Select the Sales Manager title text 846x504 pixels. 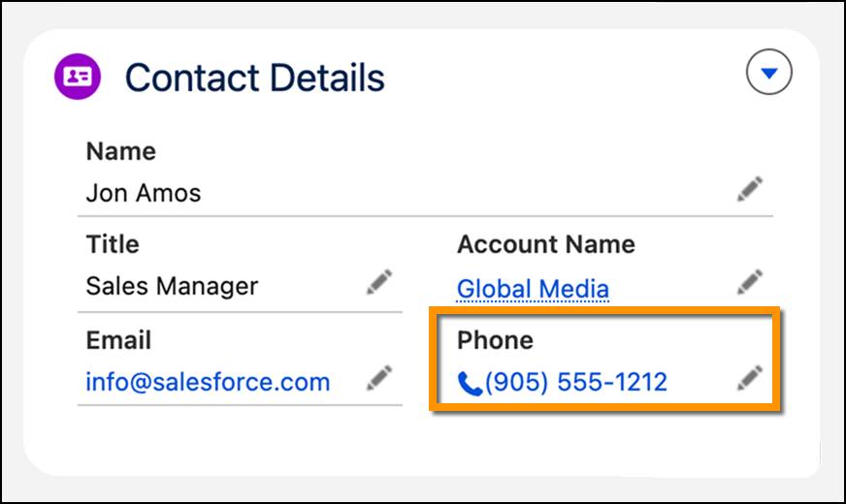(172, 286)
